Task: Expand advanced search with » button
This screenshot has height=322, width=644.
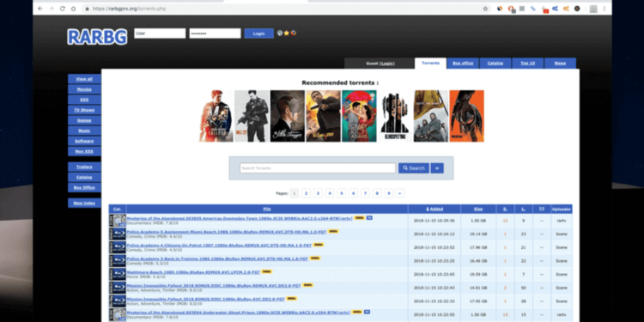Action: pos(437,168)
